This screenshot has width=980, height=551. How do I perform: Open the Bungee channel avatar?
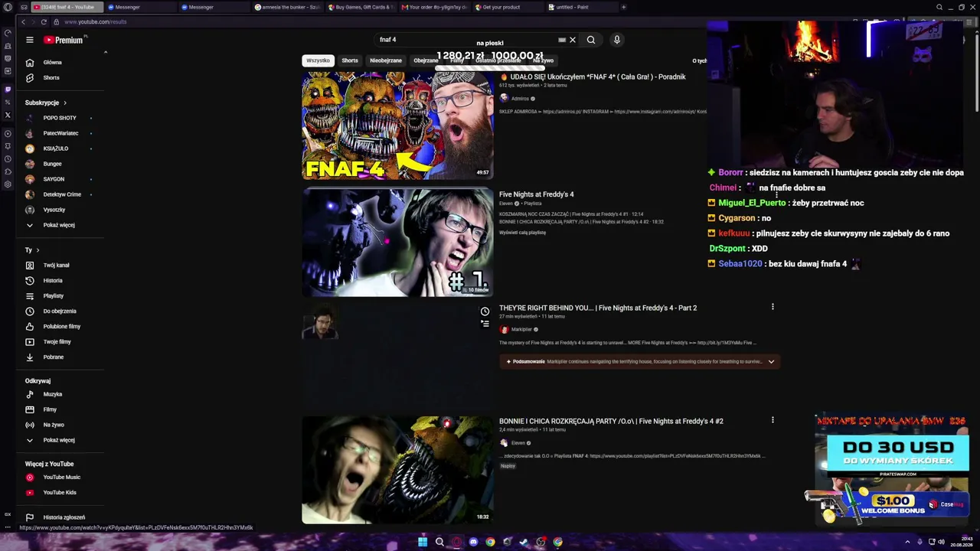(x=30, y=164)
